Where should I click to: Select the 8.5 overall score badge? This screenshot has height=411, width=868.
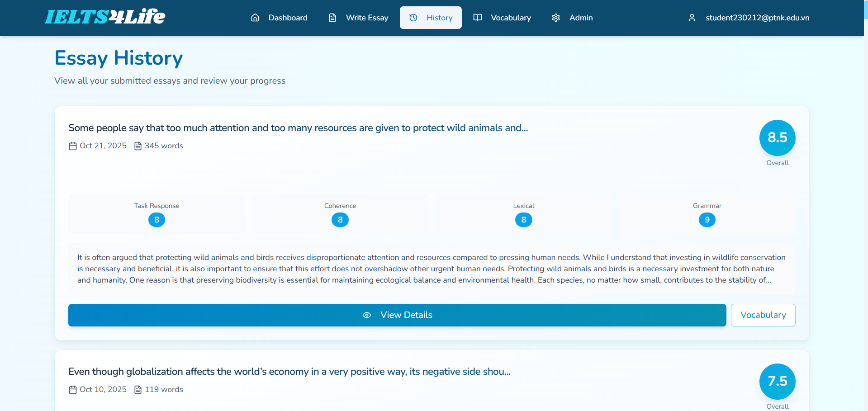(x=777, y=137)
